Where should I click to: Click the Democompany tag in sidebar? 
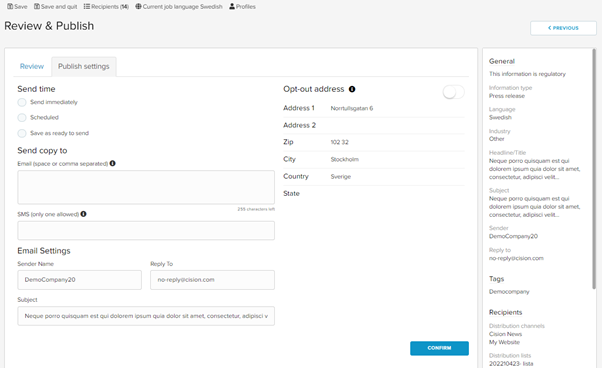point(509,292)
